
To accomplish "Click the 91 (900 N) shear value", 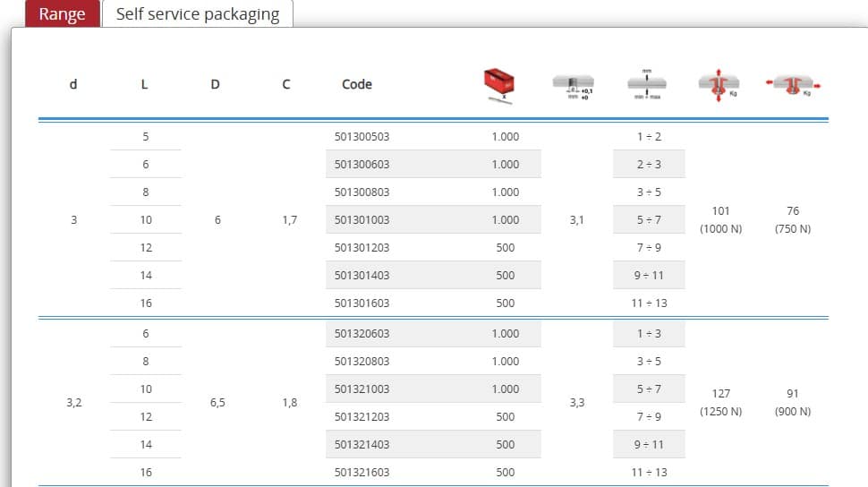I will tap(792, 403).
